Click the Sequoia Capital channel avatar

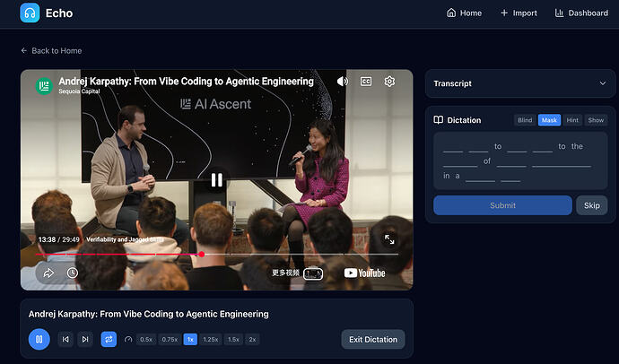click(x=44, y=85)
